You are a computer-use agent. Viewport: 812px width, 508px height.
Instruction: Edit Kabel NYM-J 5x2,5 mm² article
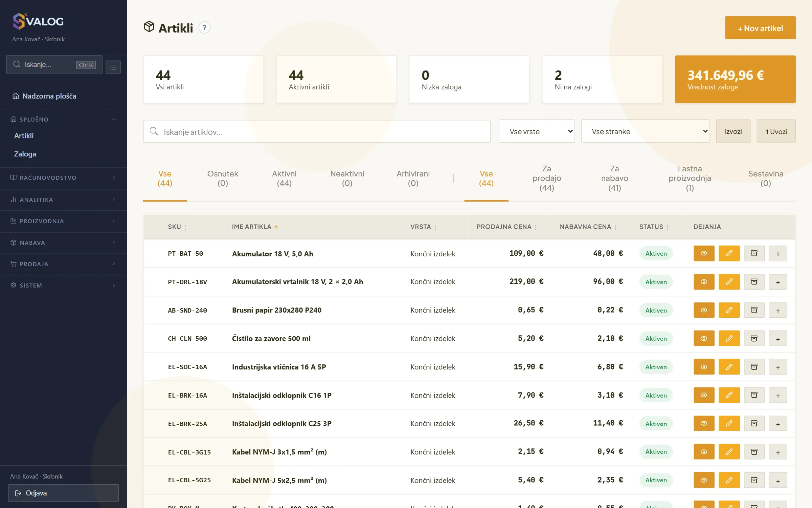click(x=729, y=480)
